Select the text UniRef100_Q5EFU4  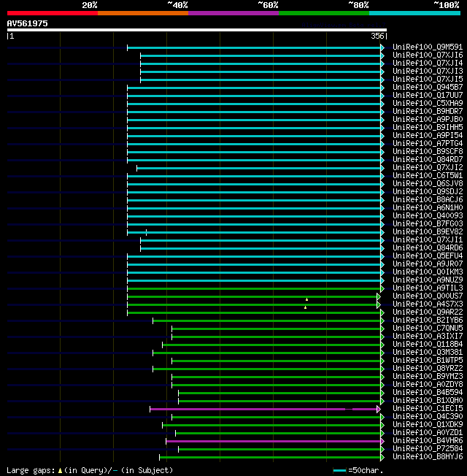(x=428, y=256)
